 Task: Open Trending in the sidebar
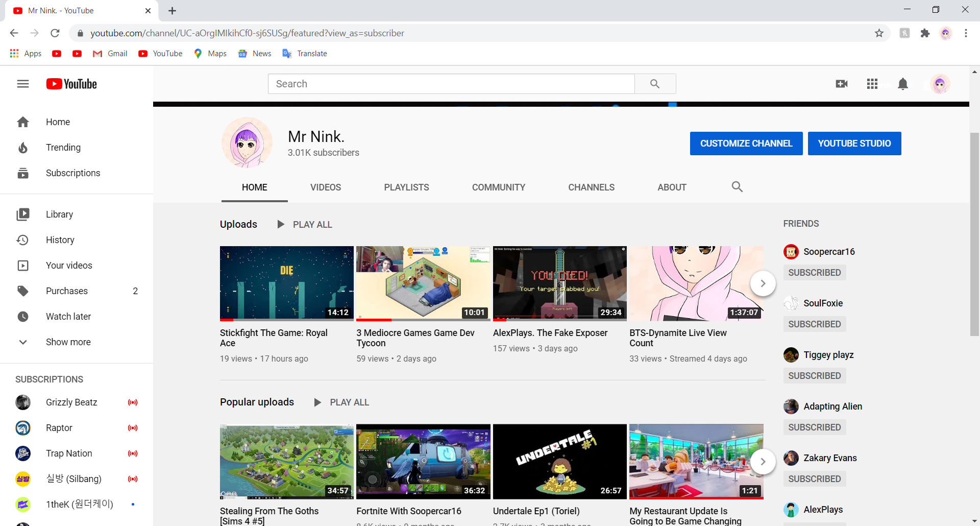click(x=77, y=148)
